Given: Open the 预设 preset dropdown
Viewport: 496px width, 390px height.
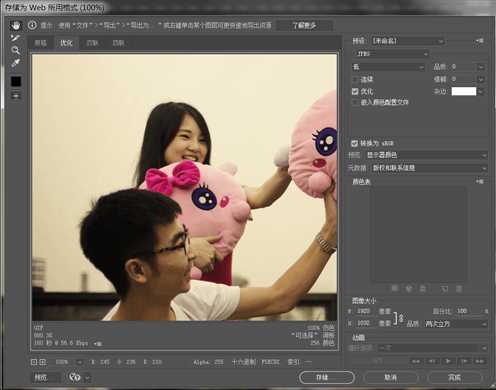Looking at the screenshot, I should tap(408, 41).
